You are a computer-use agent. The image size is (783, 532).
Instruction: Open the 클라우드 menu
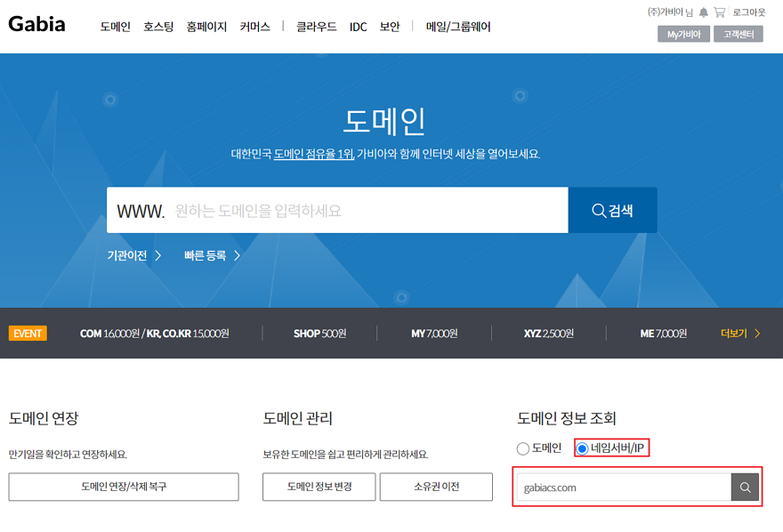click(x=316, y=27)
